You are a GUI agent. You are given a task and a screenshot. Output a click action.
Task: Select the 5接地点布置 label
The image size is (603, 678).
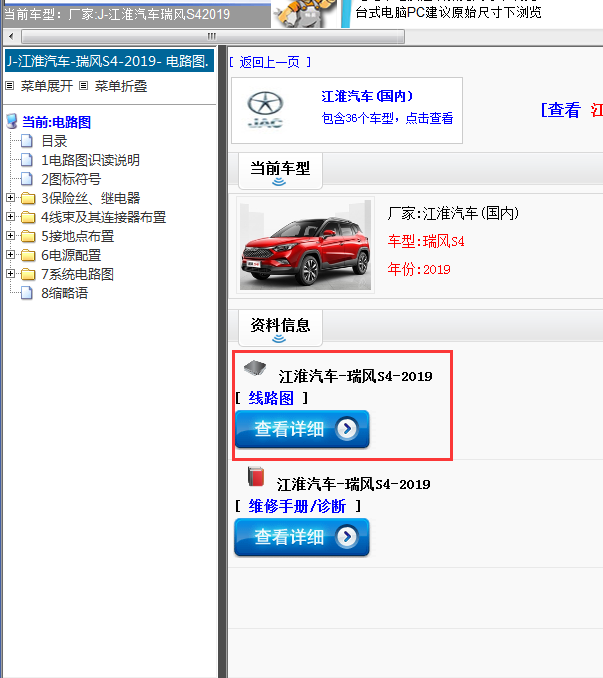point(77,236)
